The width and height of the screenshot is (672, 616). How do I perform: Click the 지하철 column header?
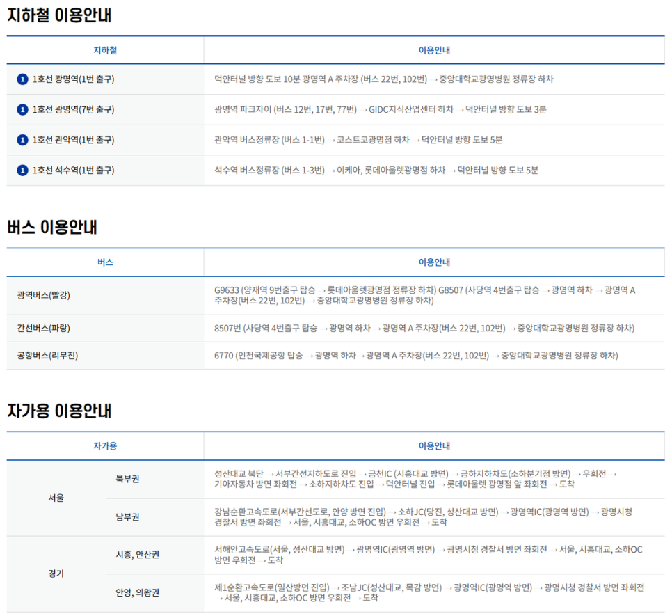[105, 50]
